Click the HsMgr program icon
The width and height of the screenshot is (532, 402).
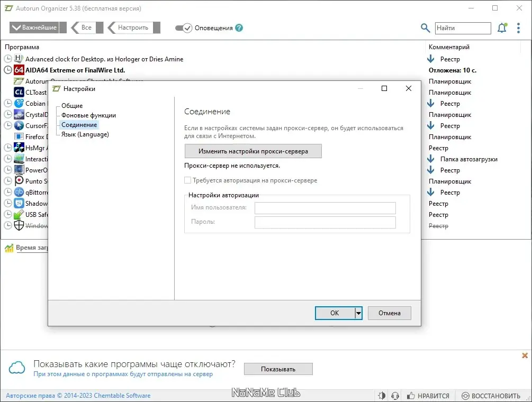[19, 148]
